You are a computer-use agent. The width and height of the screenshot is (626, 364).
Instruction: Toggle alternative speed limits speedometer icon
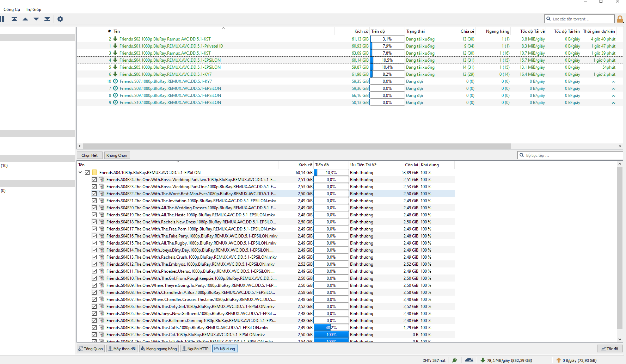(x=469, y=360)
